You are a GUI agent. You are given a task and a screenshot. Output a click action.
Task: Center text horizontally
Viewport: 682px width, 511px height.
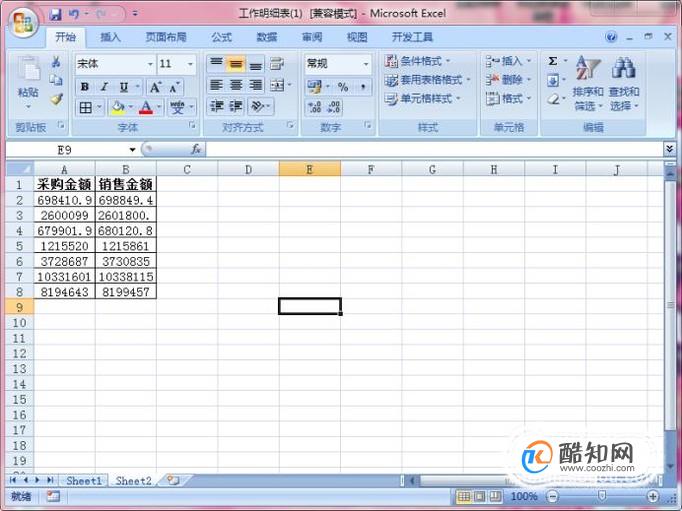[236, 85]
